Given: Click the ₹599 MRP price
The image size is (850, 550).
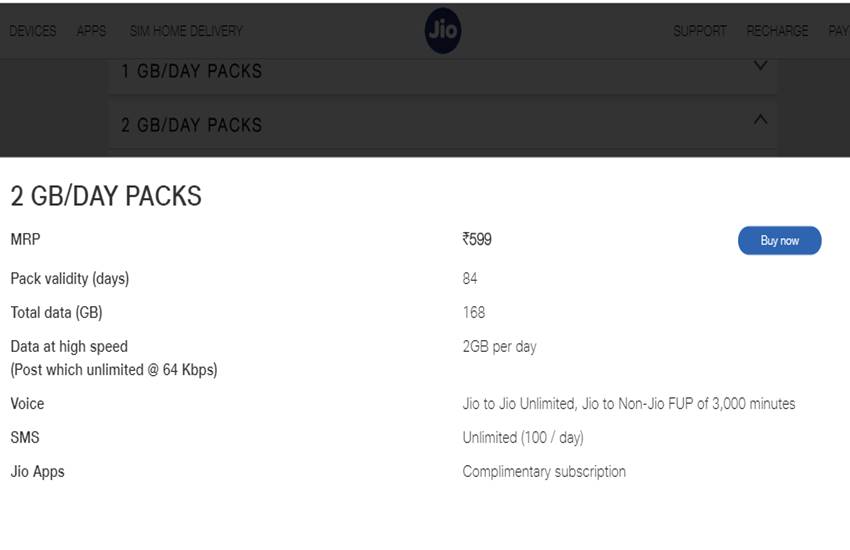Looking at the screenshot, I should click(477, 240).
